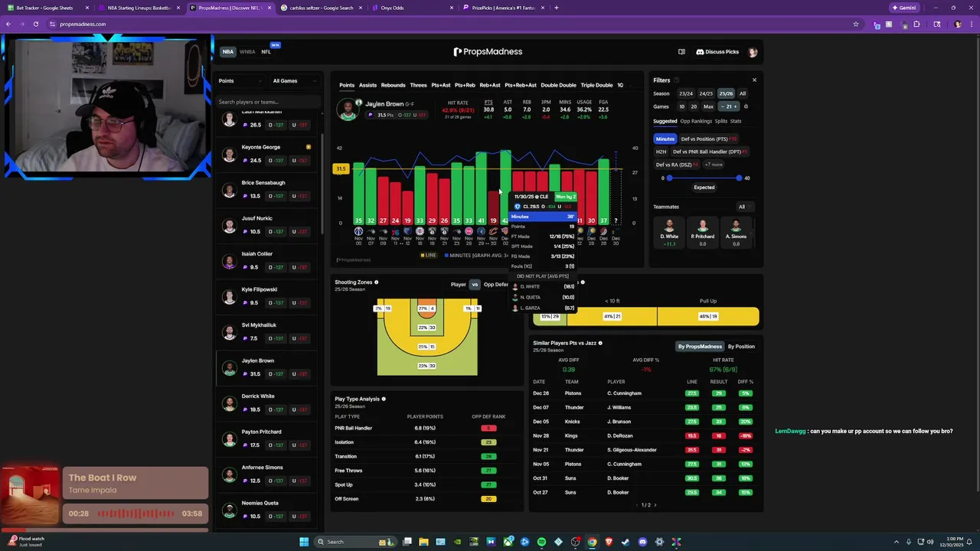Open Xbox app from the taskbar

(508, 542)
